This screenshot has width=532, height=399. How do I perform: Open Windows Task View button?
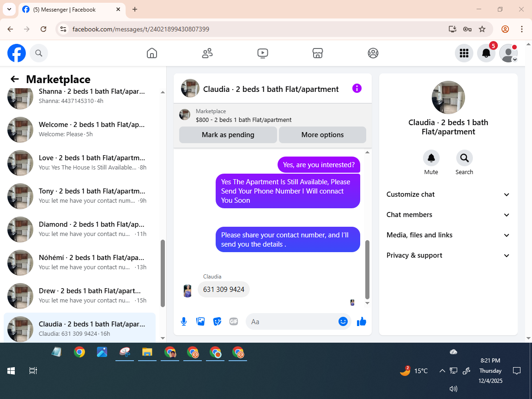tap(33, 371)
